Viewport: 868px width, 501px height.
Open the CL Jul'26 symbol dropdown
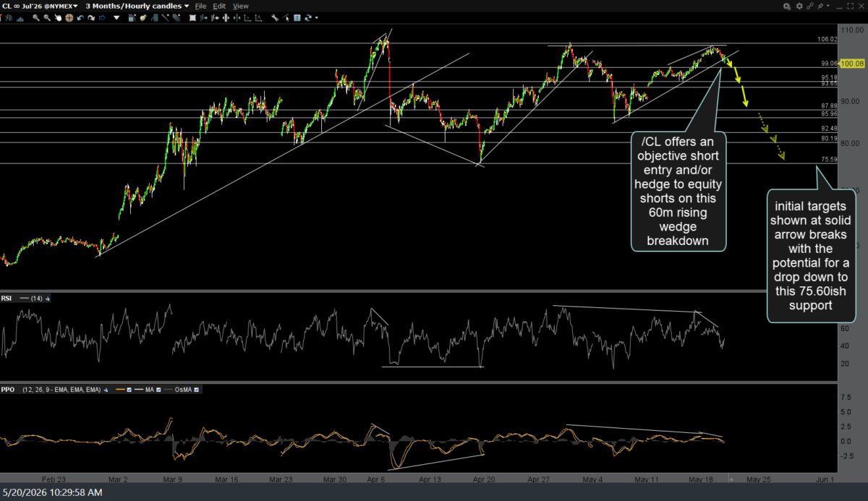click(39, 6)
